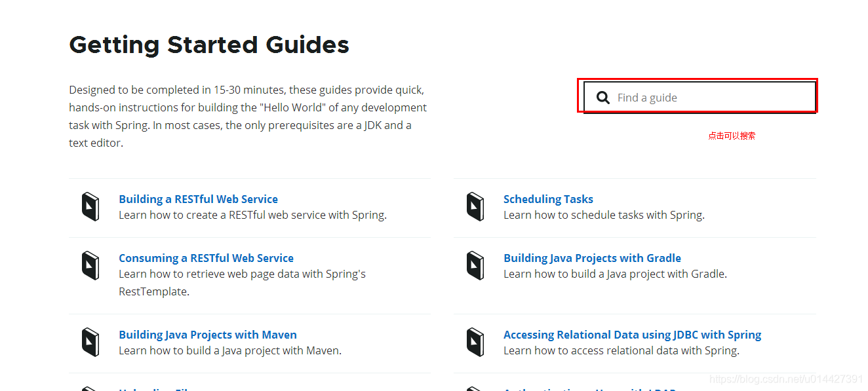Click text 'Learn how to create a RESTful web service with Spring.'
Image resolution: width=868 pixels, height=391 pixels.
pos(252,215)
